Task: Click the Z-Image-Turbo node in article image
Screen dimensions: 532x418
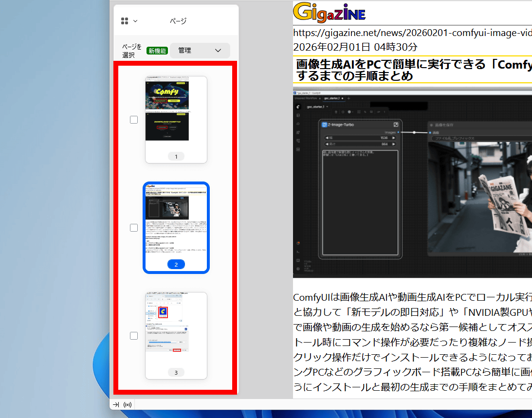Action: click(x=360, y=125)
